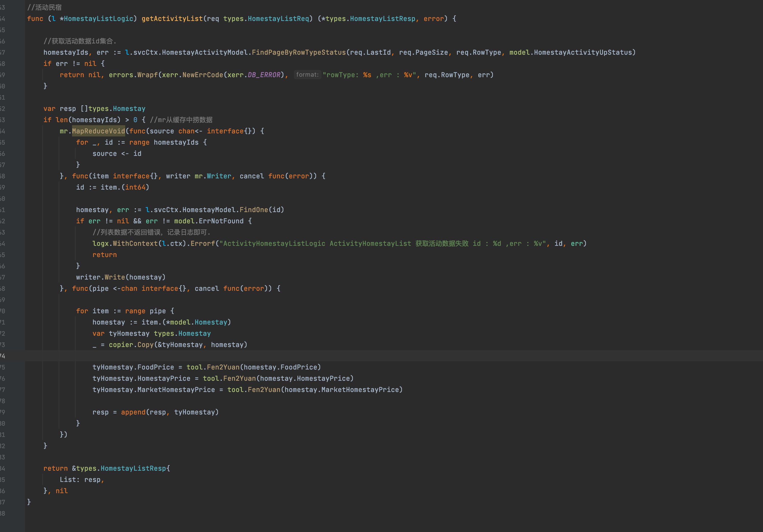Click model.ErrNotFound identifier

209,221
